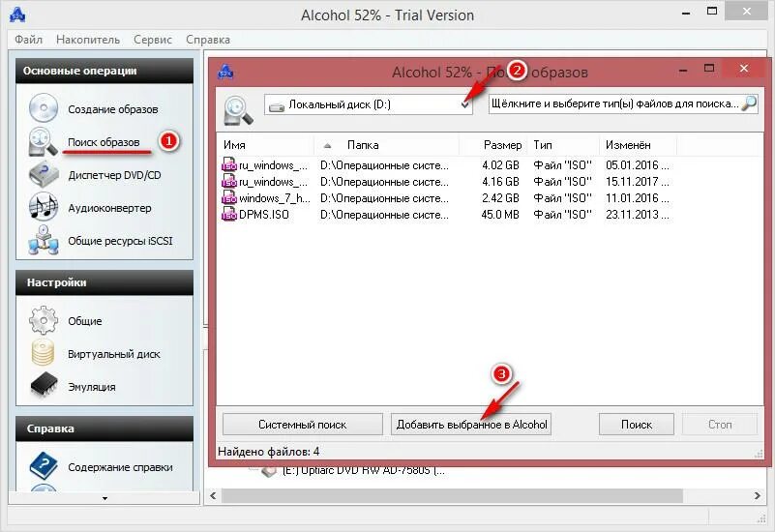The image size is (775, 532).
Task: Click the drive icon of E: Optiarc DVD RW
Action: tap(269, 471)
